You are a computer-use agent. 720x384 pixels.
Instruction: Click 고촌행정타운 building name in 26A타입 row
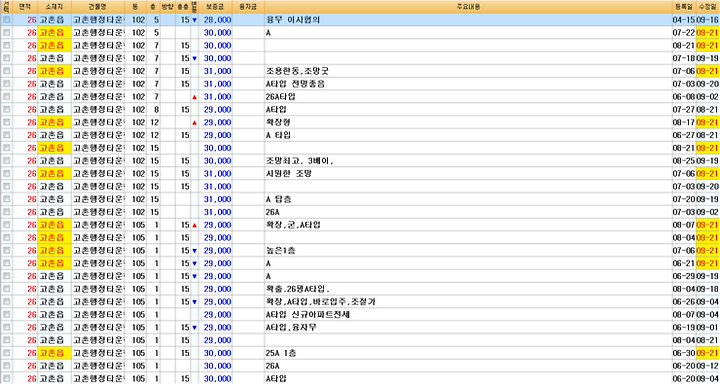[x=99, y=97]
